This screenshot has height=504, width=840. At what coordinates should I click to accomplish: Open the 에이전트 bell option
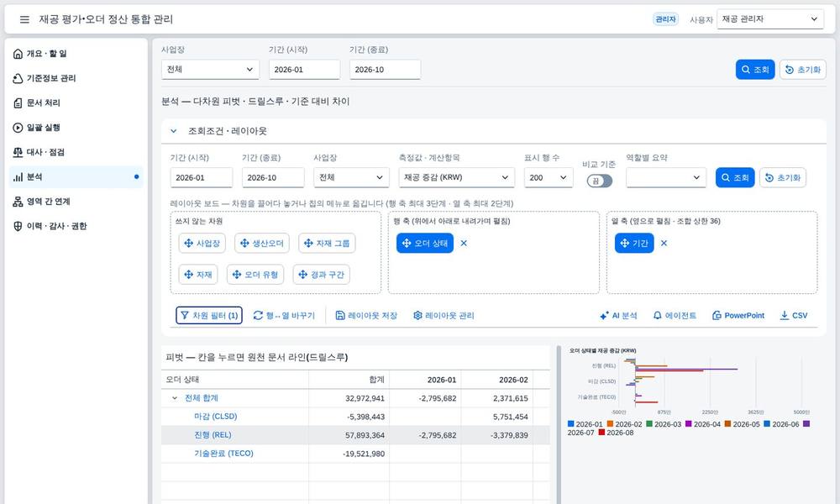tap(675, 316)
